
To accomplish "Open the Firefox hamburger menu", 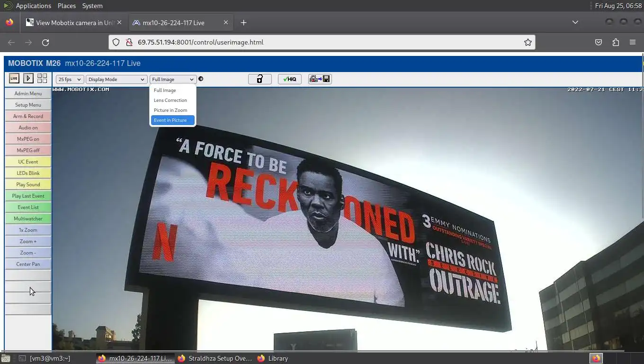I will 633,42.
